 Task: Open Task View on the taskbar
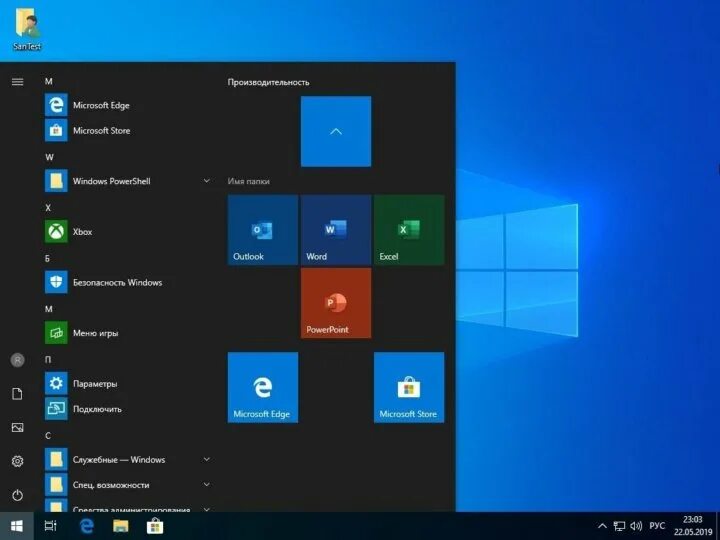pos(51,526)
